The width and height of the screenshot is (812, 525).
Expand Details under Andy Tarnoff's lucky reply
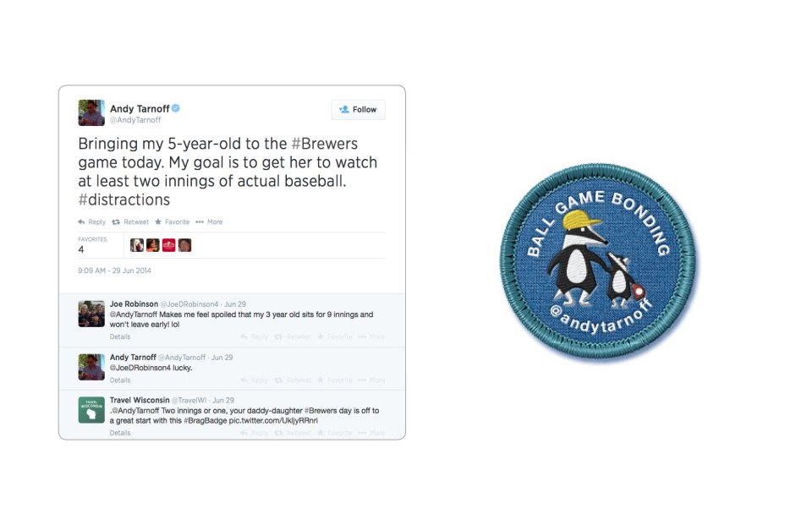[x=120, y=380]
